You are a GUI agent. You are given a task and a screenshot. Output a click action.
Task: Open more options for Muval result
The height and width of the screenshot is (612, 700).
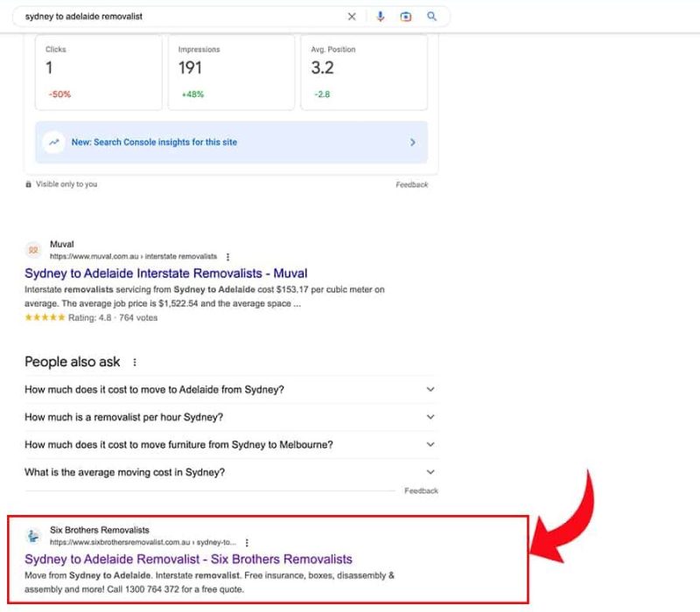pos(228,257)
